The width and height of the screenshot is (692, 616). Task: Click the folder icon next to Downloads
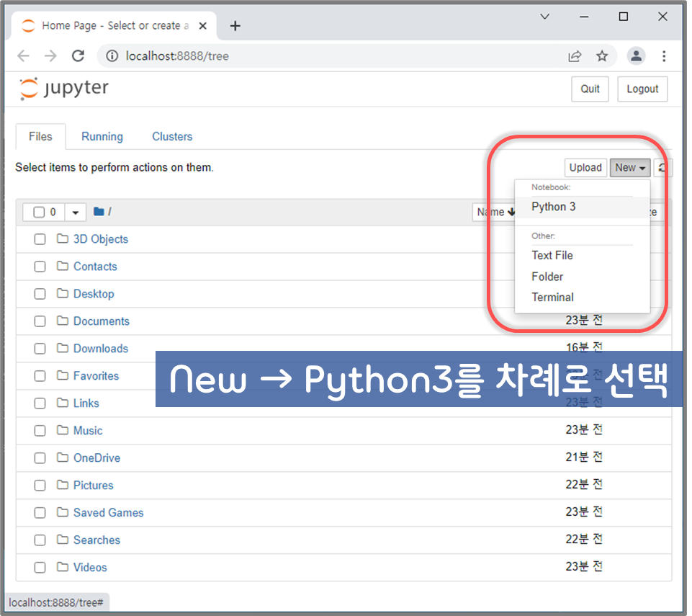pyautogui.click(x=63, y=349)
